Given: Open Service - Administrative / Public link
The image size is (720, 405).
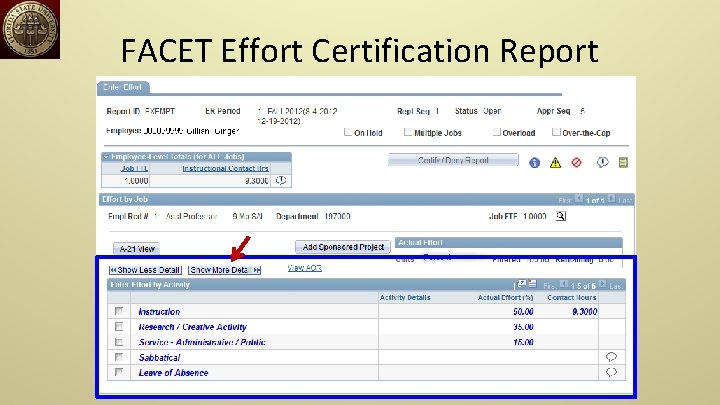Looking at the screenshot, I should [x=202, y=342].
